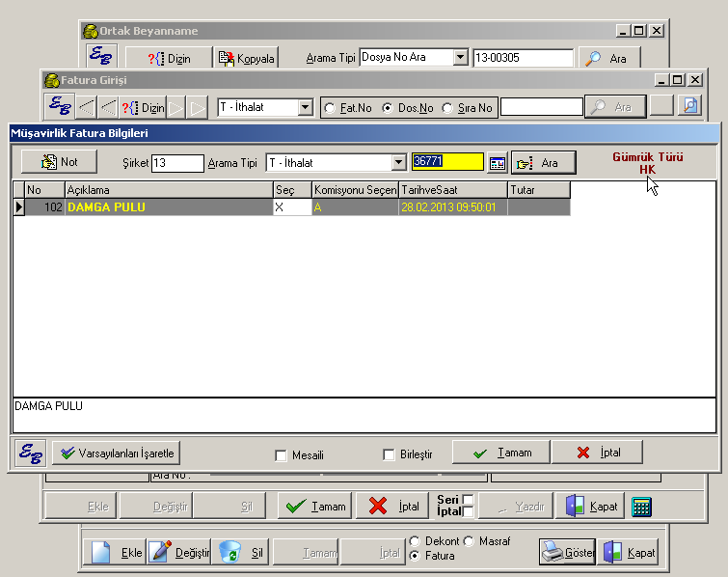Toggle the Birleştir checkbox
Screen dimensions: 728x577
click(390, 455)
